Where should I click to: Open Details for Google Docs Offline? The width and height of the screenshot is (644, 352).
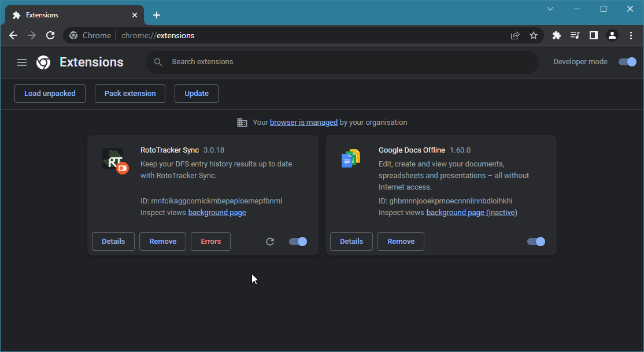(351, 242)
